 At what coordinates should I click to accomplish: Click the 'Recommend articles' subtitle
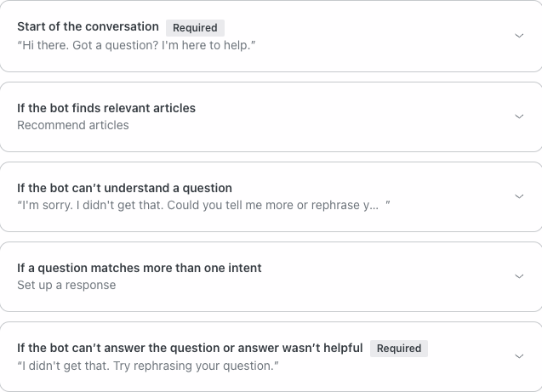tap(73, 125)
